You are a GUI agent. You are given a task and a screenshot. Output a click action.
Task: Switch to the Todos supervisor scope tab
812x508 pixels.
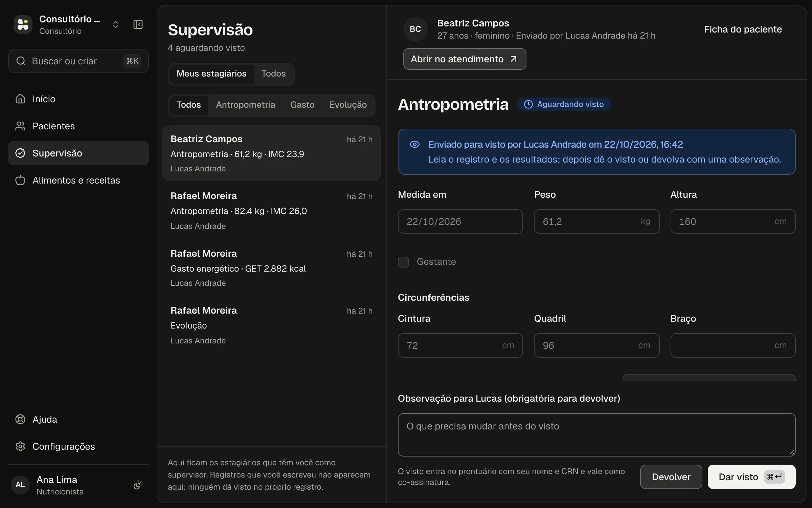273,74
